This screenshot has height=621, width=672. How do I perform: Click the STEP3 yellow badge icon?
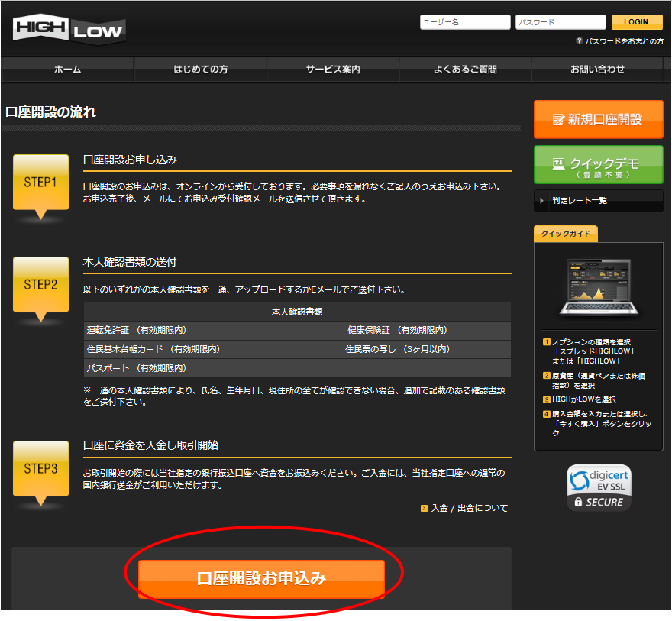(x=40, y=471)
